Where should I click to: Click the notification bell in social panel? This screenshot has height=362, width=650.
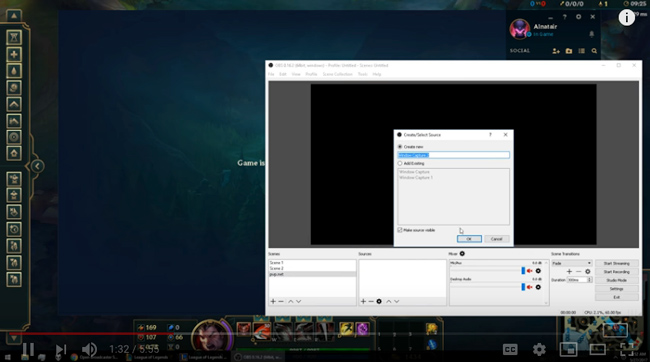point(592,34)
